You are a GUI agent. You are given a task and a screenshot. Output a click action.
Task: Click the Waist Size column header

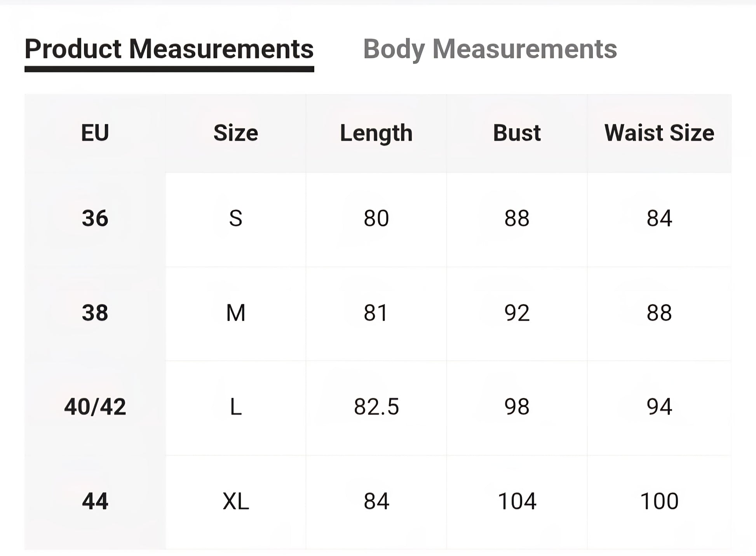click(659, 133)
